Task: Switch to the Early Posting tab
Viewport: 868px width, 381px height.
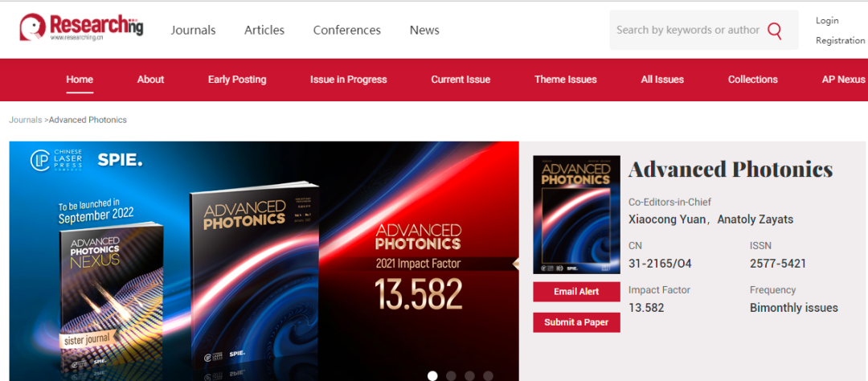Action: (x=237, y=80)
